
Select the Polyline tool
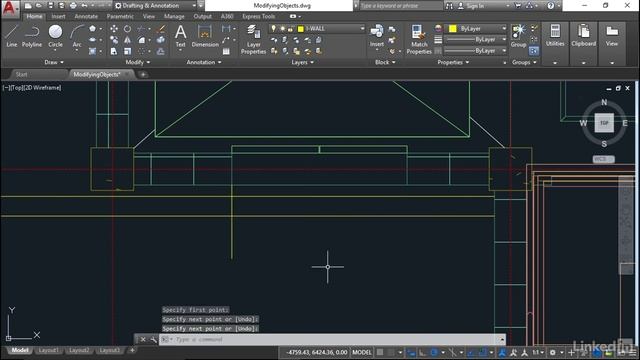tap(32, 36)
